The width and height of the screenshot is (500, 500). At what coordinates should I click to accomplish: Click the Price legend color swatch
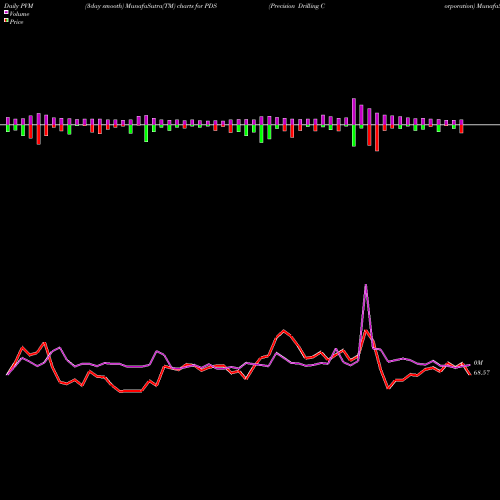6,21
